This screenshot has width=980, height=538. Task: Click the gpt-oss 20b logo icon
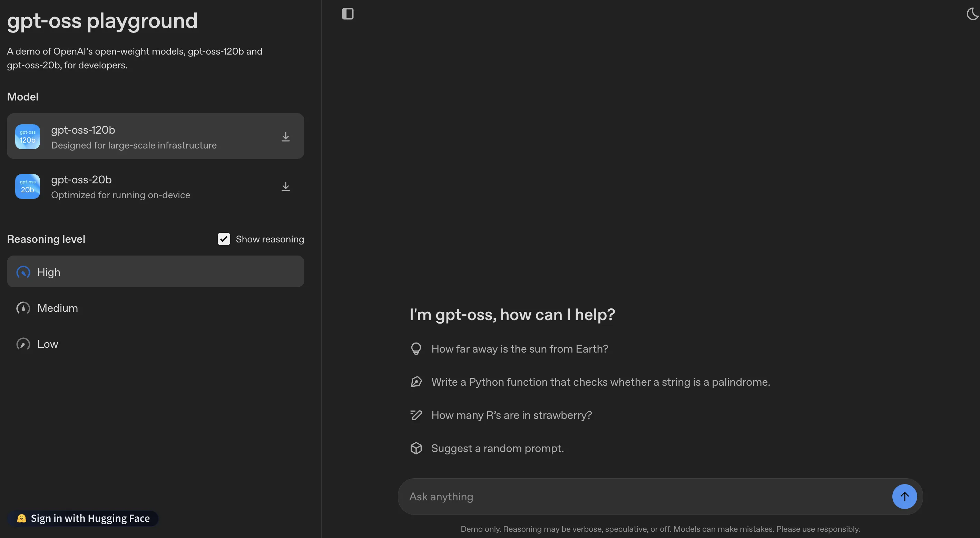(27, 186)
